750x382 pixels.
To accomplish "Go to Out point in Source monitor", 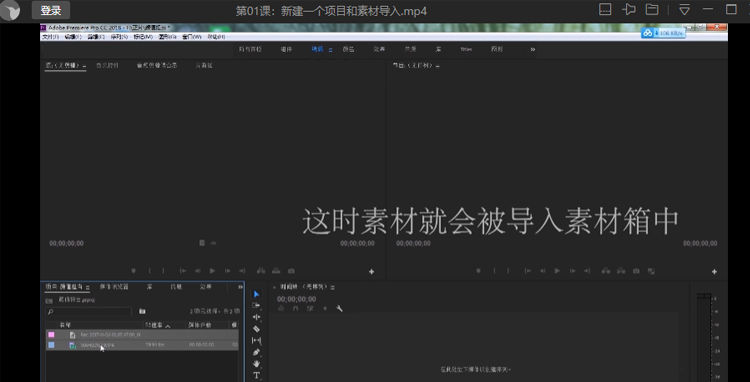I will pos(242,271).
